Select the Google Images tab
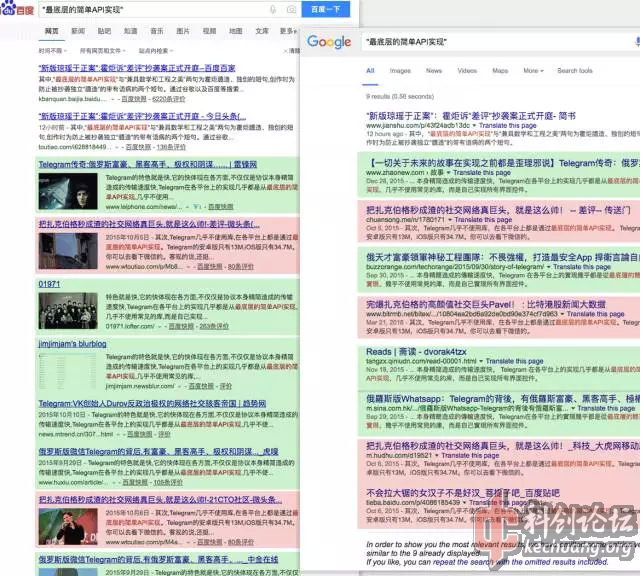The height and width of the screenshot is (576, 644). [x=400, y=71]
